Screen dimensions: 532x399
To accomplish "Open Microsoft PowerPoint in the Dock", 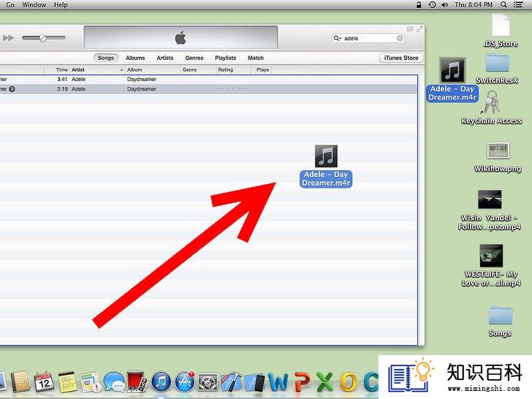I will pos(302,382).
